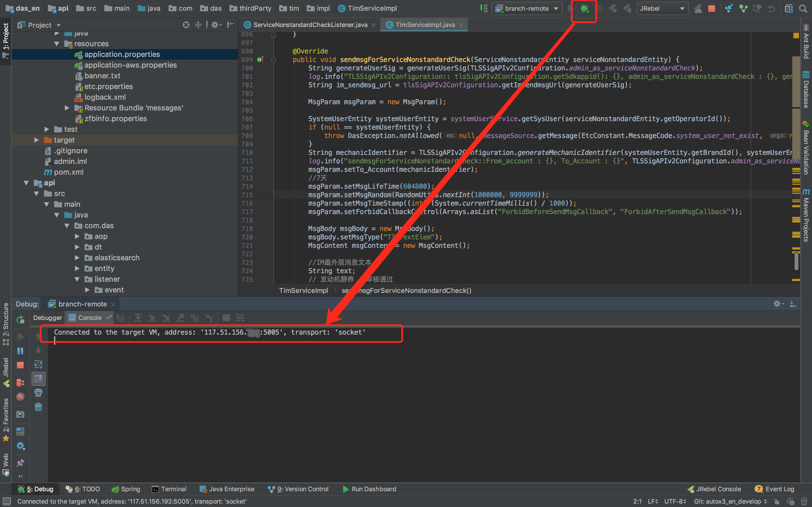Click the red Stop button in top toolbar
The image size is (812, 507).
[x=711, y=9]
